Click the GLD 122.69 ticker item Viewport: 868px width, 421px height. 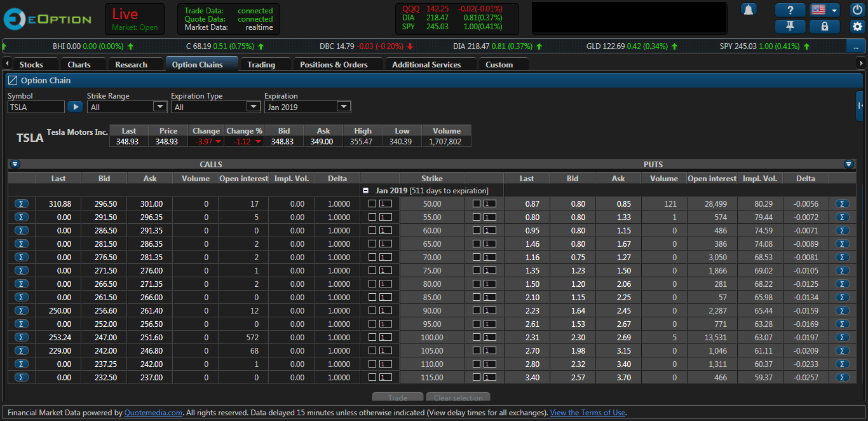(632, 46)
